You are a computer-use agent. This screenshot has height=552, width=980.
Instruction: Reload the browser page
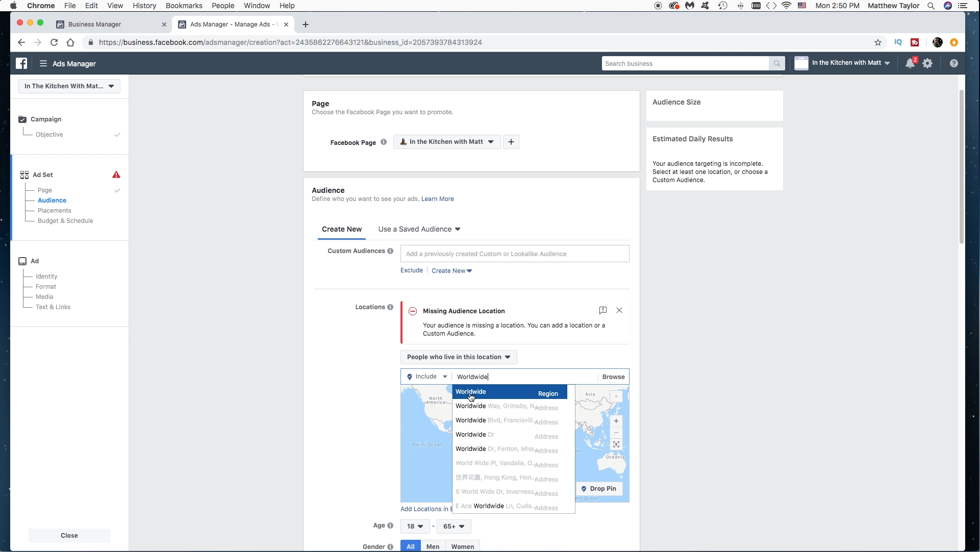[x=54, y=42]
